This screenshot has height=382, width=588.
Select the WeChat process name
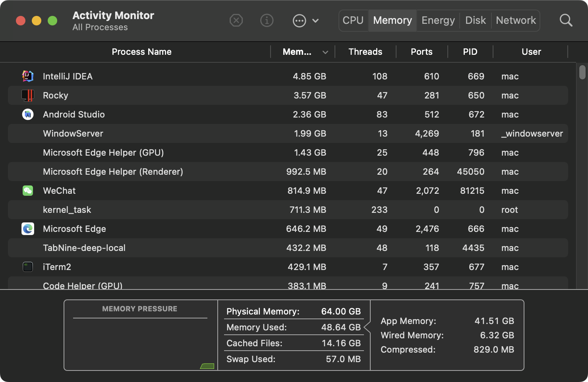click(59, 191)
